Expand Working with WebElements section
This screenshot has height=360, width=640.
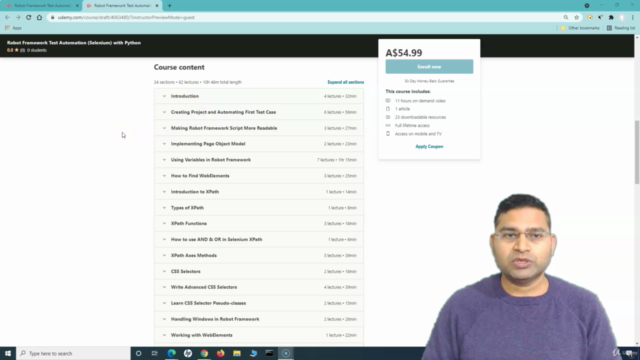pyautogui.click(x=259, y=335)
